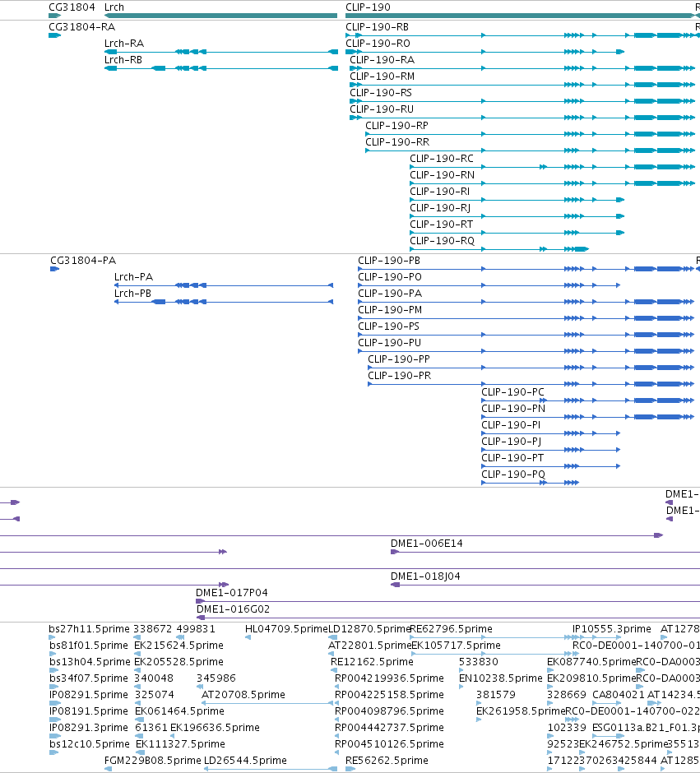The height and width of the screenshot is (773, 700).
Task: Select protein CLIP-190-PN
Action: click(x=513, y=408)
